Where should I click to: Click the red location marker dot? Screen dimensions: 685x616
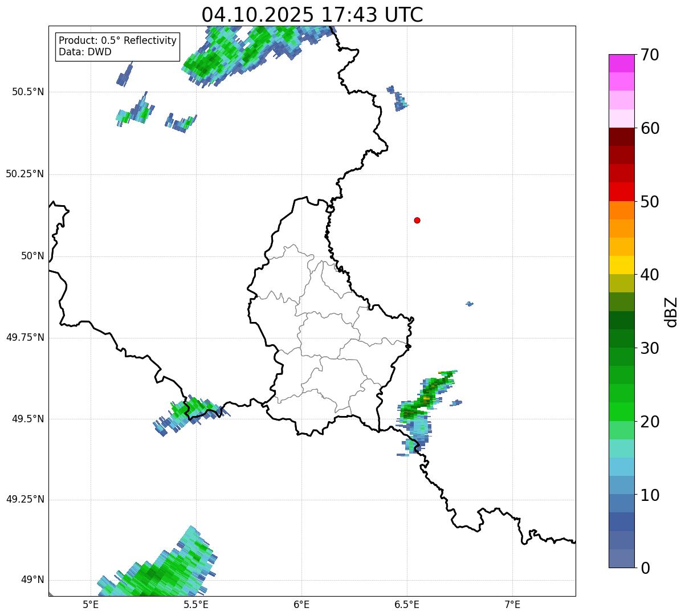[417, 220]
